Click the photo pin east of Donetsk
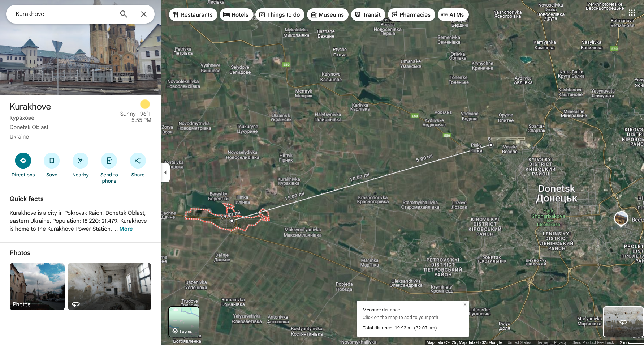Viewport: 644px width, 345px height. click(621, 218)
